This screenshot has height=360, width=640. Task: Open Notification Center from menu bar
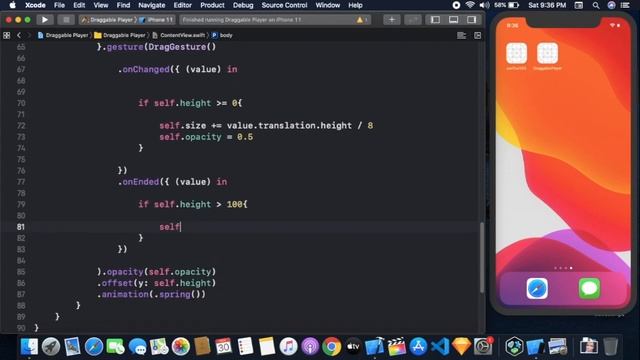click(x=625, y=5)
